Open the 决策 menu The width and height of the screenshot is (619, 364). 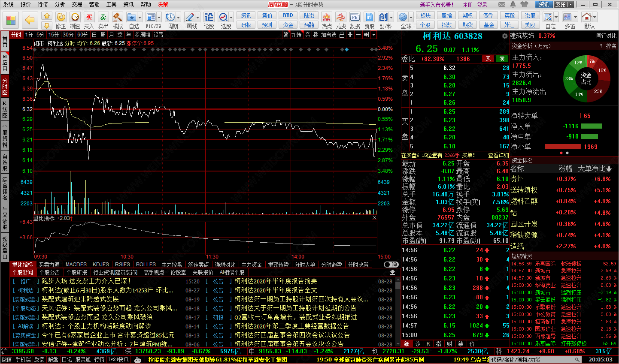163,4
